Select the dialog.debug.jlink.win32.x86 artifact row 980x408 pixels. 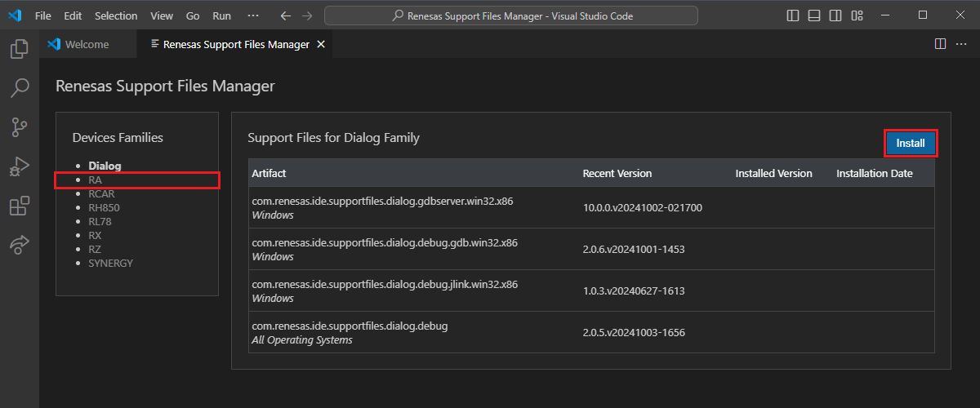pyautogui.click(x=591, y=290)
